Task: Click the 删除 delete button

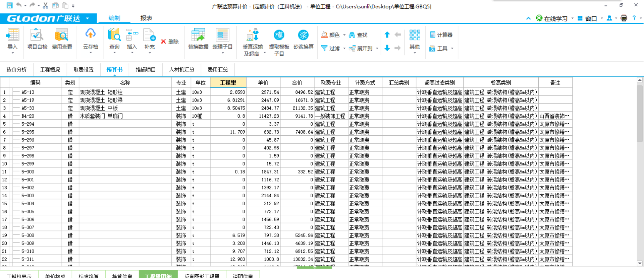Action: tap(170, 42)
